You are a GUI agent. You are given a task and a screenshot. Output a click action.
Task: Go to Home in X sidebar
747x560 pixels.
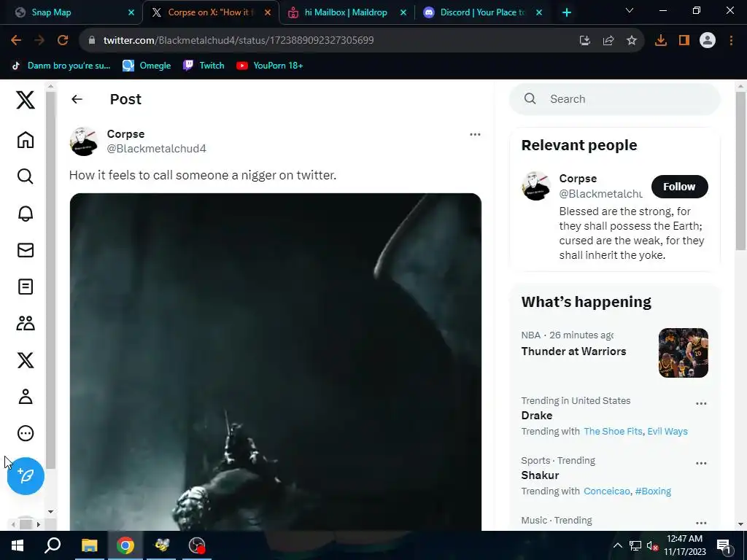[26, 139]
